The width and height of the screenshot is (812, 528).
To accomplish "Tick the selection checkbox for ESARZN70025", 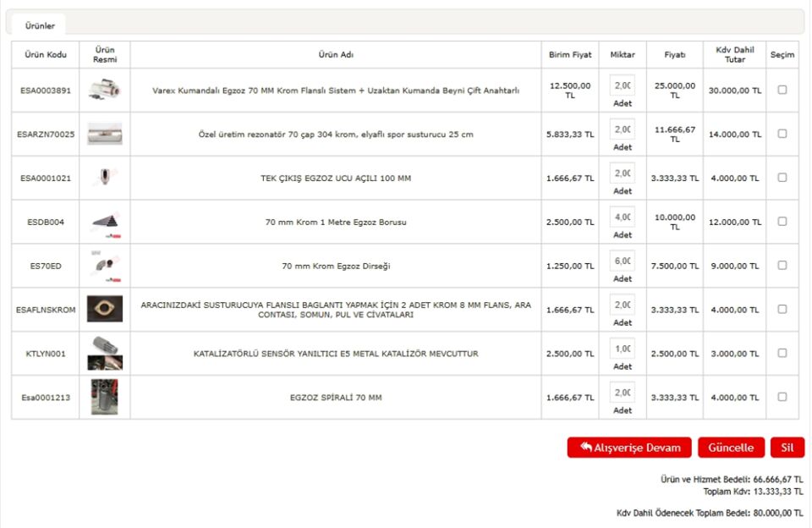I will coord(782,134).
